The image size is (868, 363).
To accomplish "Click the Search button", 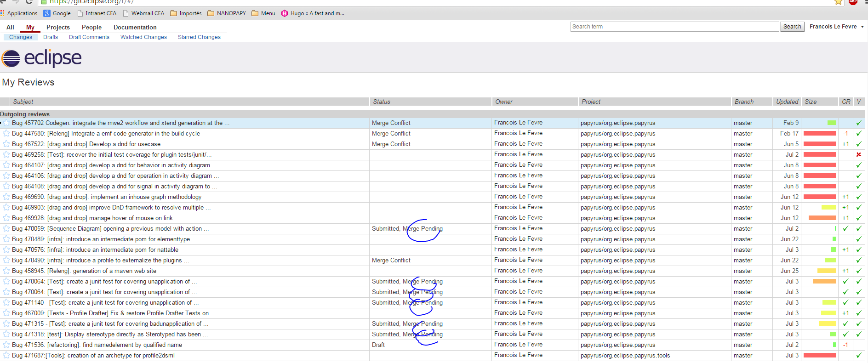I will point(792,27).
